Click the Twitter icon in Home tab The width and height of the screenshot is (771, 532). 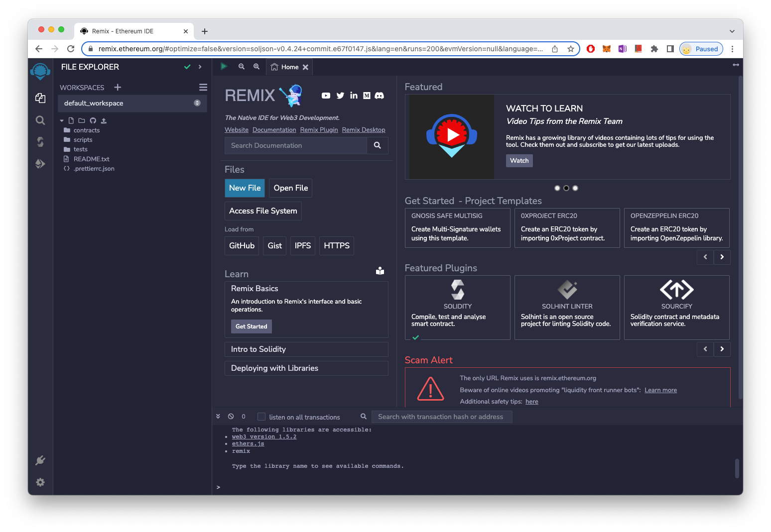[340, 96]
